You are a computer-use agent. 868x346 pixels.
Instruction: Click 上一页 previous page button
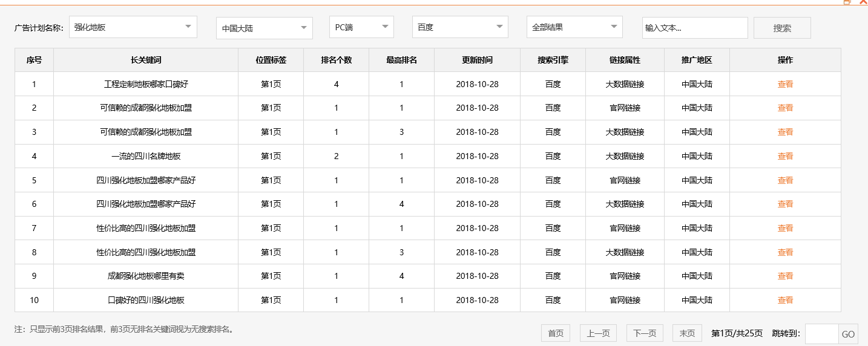click(x=599, y=333)
